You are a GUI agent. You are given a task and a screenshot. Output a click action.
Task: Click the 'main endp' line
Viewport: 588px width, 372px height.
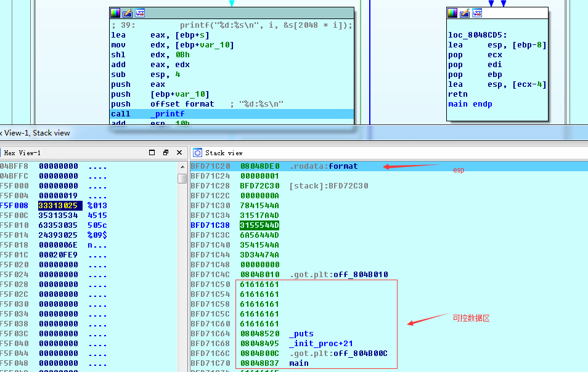point(470,104)
